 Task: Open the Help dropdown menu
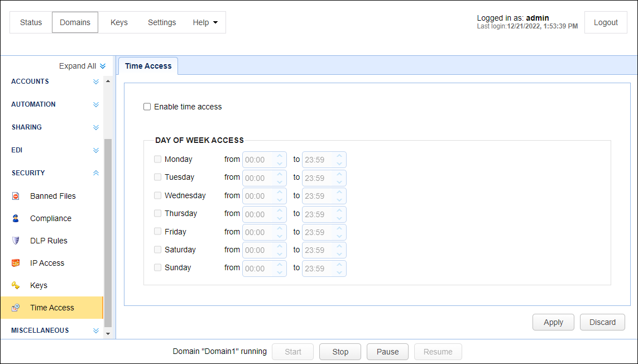tap(205, 22)
